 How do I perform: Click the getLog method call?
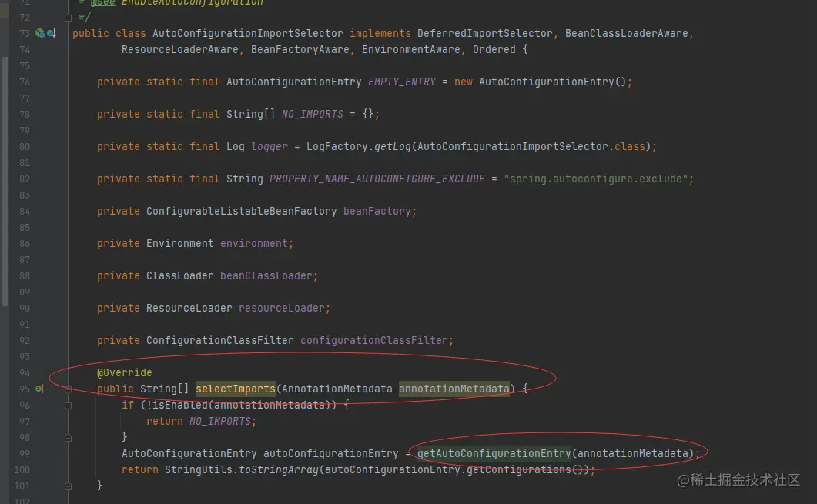click(x=393, y=146)
